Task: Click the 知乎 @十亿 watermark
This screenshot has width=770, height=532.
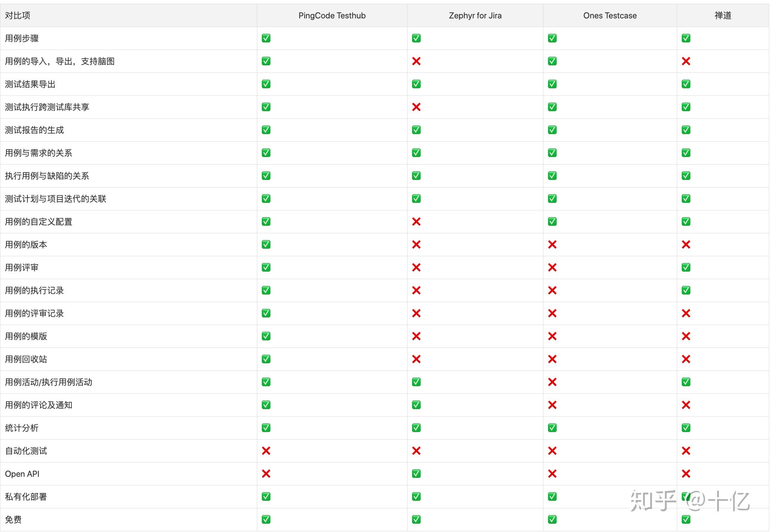Action: click(690, 501)
